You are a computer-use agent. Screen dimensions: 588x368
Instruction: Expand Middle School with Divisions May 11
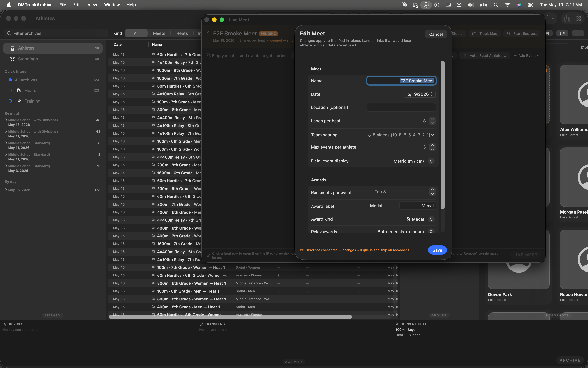(6, 131)
